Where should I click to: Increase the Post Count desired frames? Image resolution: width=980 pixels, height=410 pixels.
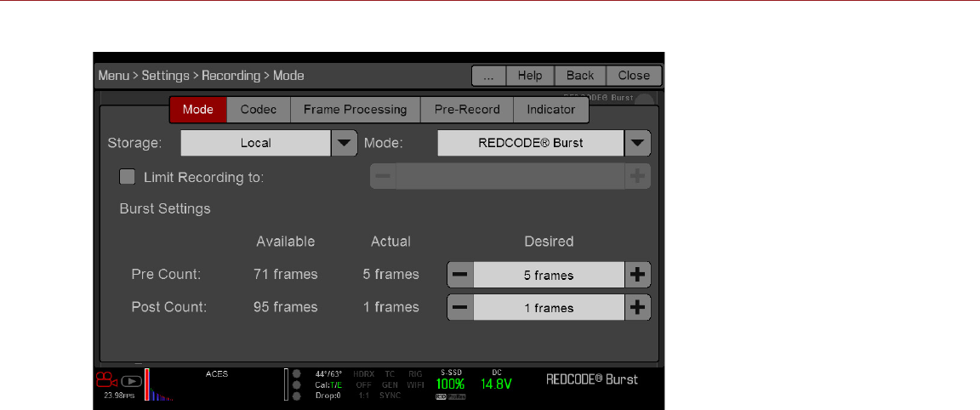(x=637, y=308)
